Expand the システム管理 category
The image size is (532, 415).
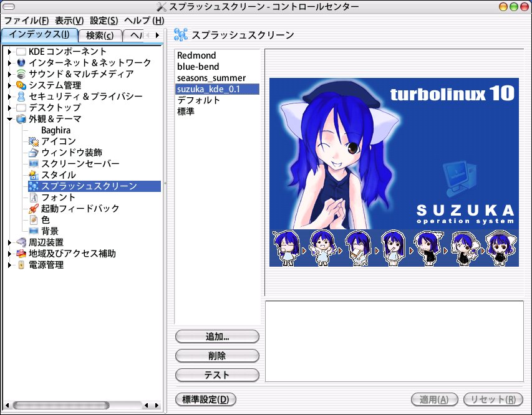coord(9,85)
